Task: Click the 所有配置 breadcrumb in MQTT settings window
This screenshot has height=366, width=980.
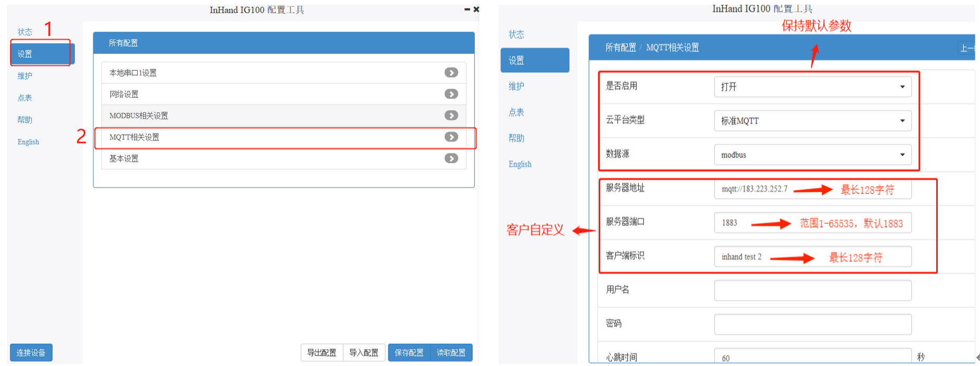Action: 620,48
